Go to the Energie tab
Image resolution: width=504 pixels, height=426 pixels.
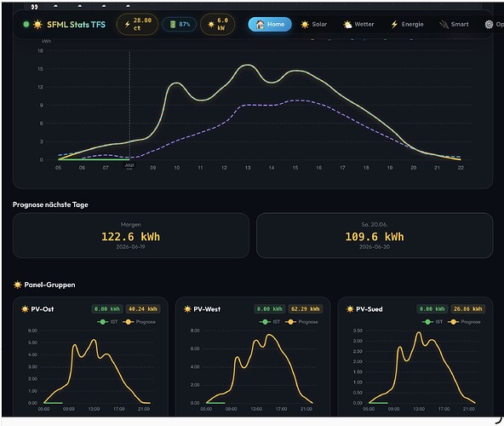[x=407, y=25]
